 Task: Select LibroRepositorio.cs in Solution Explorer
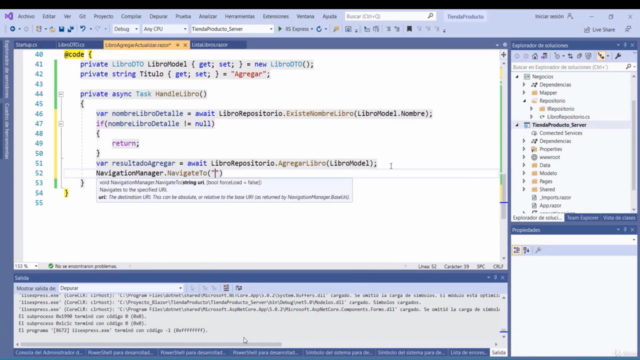coord(568,117)
